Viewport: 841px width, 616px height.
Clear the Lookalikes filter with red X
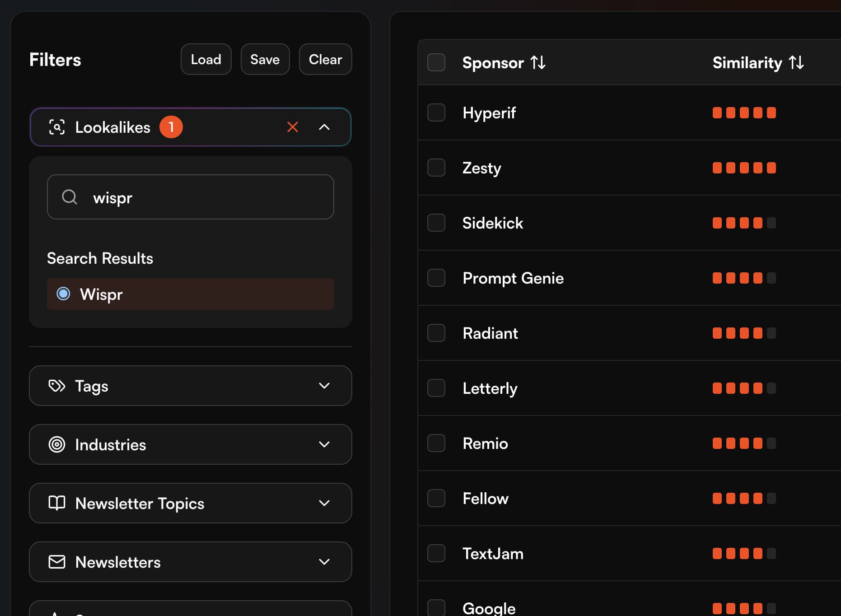(293, 127)
